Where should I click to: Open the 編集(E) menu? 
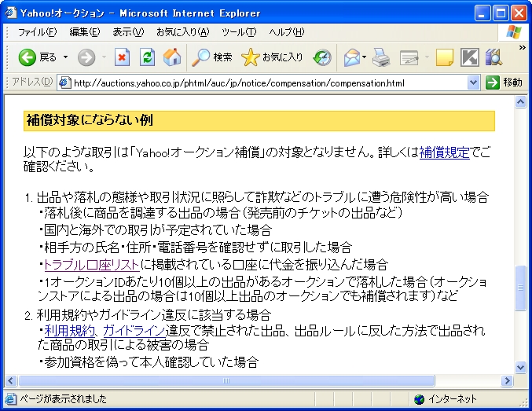(85, 32)
